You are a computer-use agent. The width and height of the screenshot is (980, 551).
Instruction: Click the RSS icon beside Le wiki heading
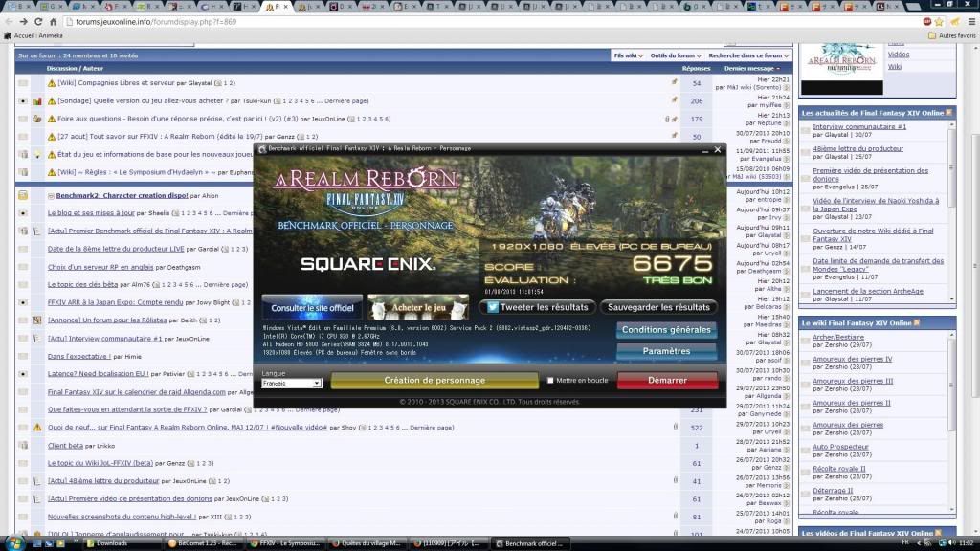[x=917, y=323]
